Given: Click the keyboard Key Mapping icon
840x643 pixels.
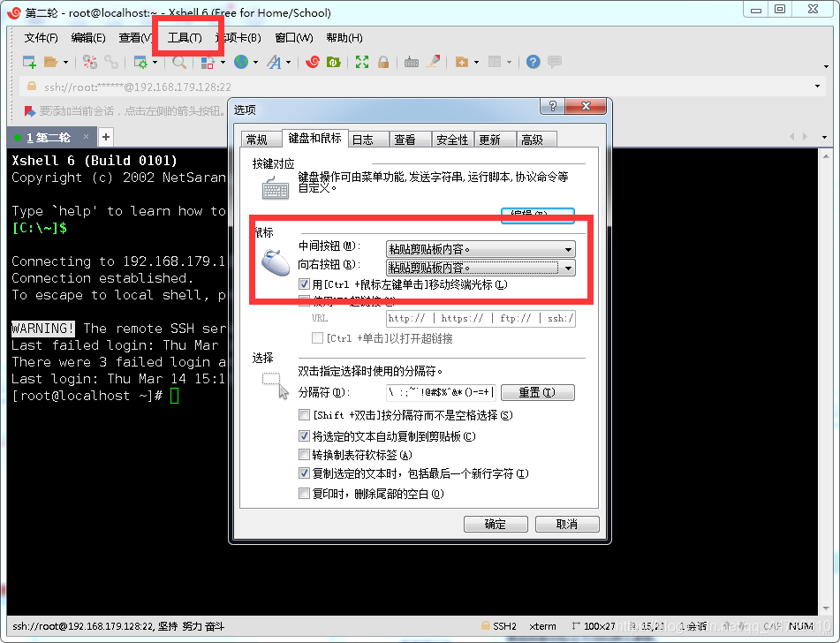Looking at the screenshot, I should tap(412, 62).
